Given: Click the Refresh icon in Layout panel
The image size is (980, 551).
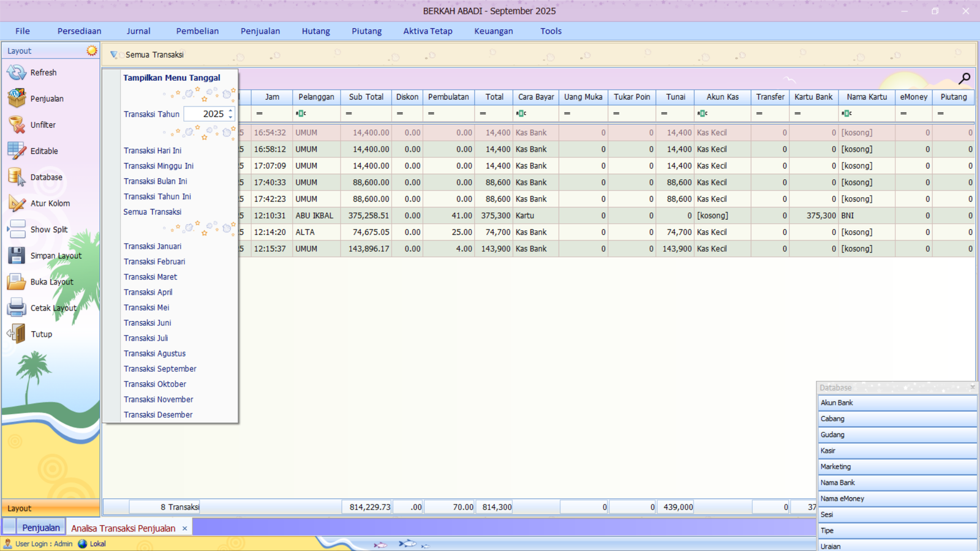Looking at the screenshot, I should 17,73.
